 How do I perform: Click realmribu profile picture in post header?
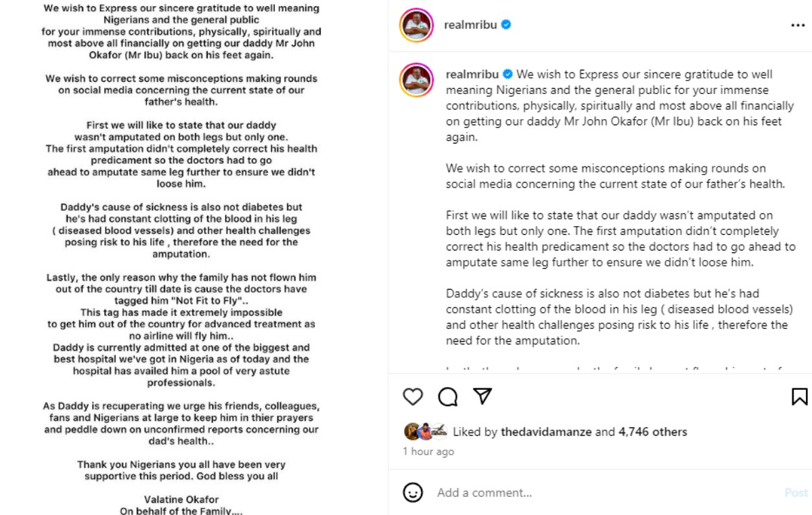418,25
